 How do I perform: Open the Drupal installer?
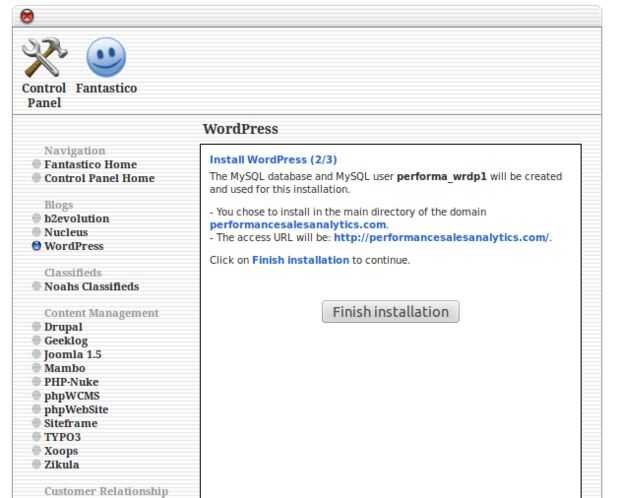click(63, 327)
